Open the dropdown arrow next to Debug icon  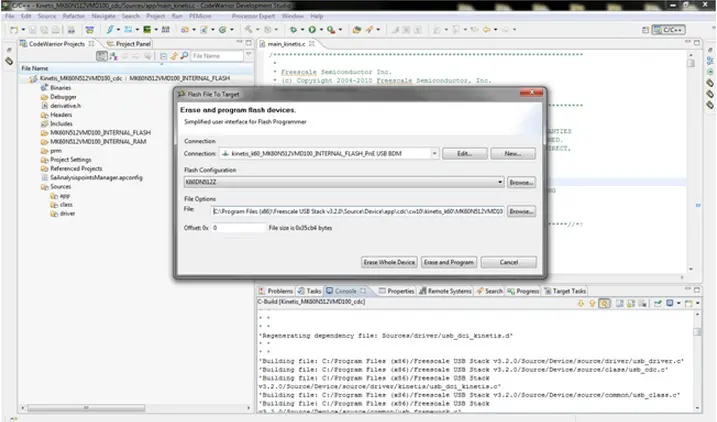point(302,30)
